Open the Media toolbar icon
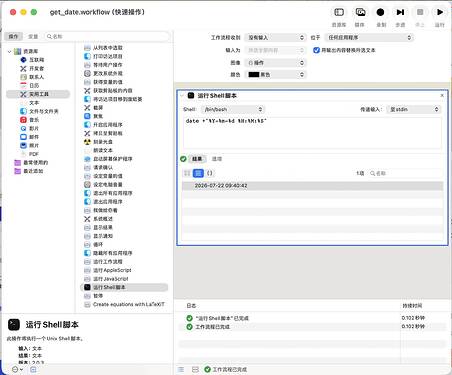 (360, 12)
